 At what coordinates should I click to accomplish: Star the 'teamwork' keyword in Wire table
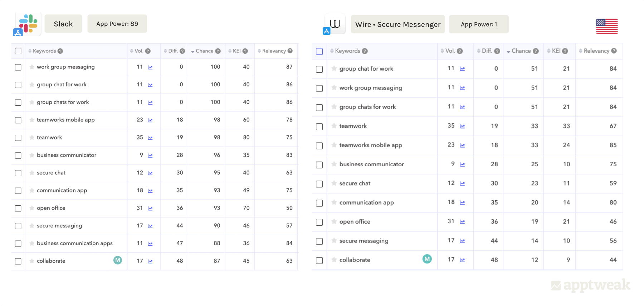click(334, 126)
